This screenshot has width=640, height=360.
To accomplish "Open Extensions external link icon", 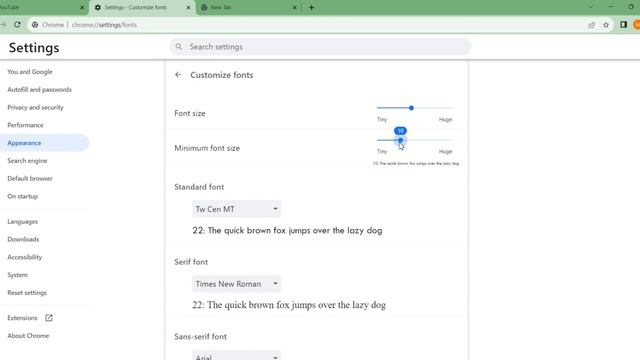I will (49, 318).
